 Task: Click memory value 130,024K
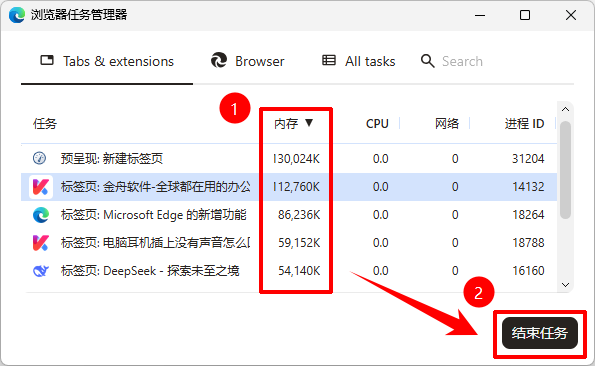pyautogui.click(x=296, y=159)
